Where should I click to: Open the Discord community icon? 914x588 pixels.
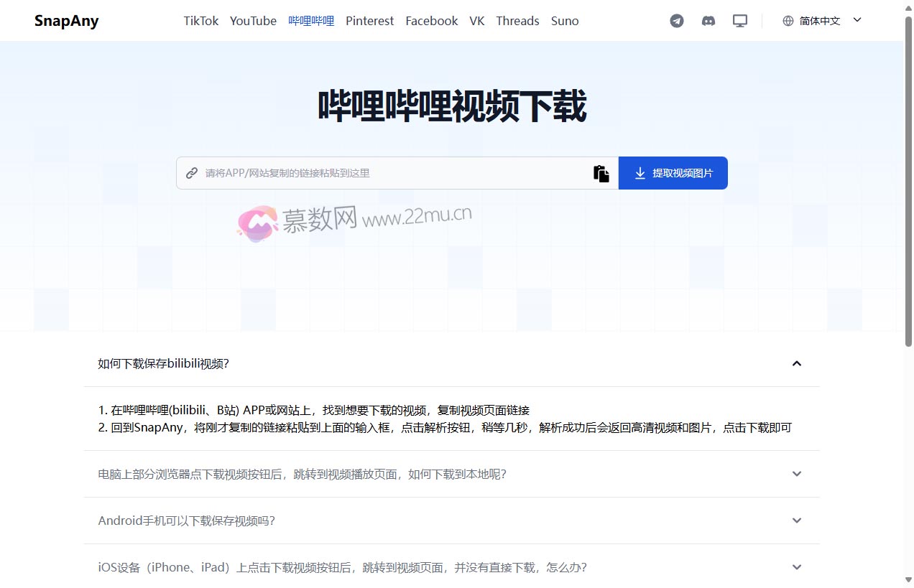pos(708,21)
